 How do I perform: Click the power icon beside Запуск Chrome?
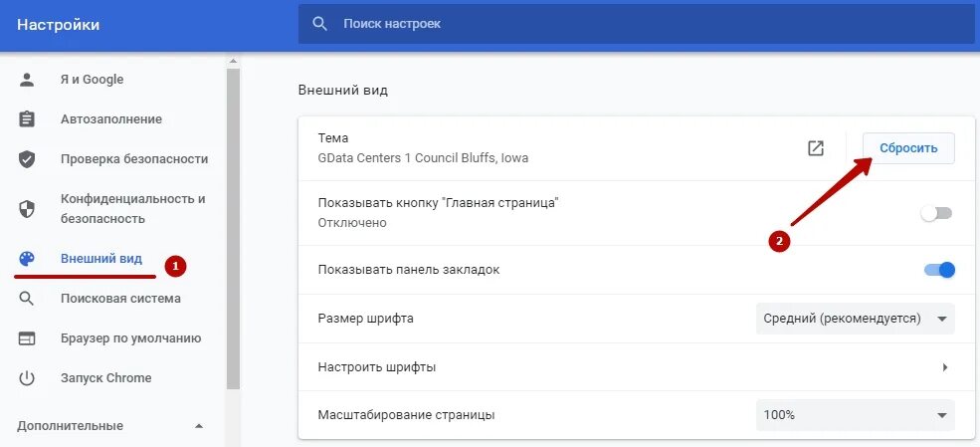pos(27,378)
